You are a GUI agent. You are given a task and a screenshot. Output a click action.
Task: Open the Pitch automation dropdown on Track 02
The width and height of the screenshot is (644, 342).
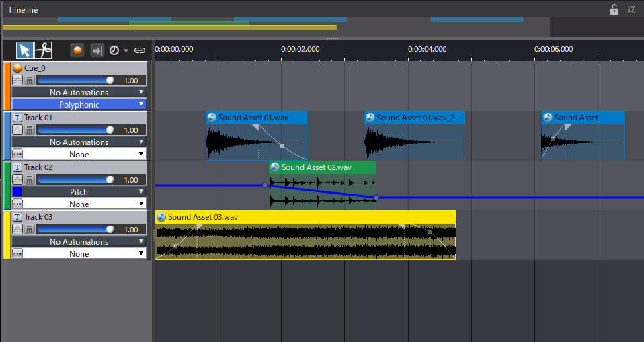tap(79, 192)
